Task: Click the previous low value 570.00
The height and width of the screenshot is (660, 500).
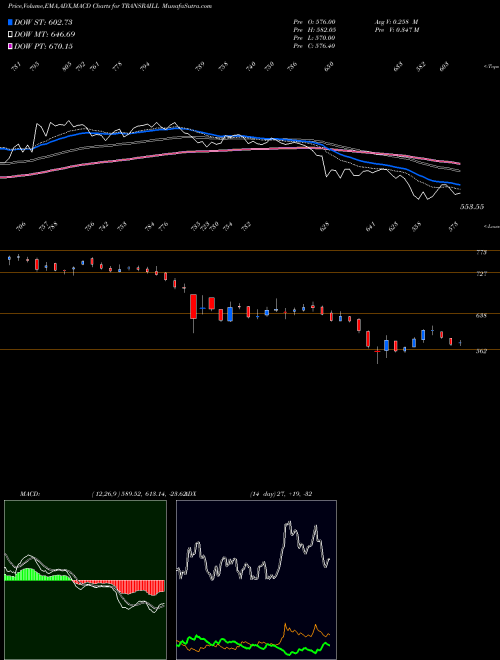Action: tap(325, 38)
